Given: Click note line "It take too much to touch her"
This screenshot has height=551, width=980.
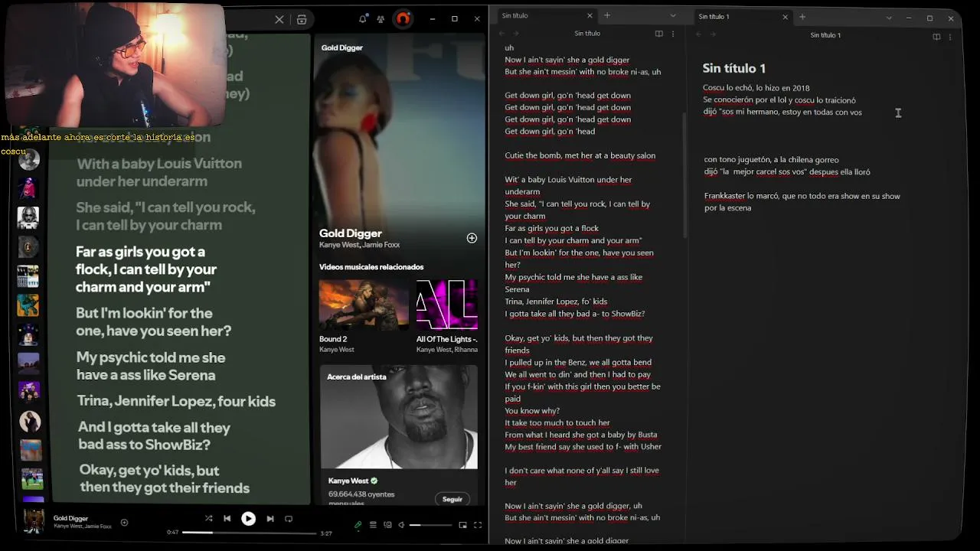Looking at the screenshot, I should coord(557,422).
